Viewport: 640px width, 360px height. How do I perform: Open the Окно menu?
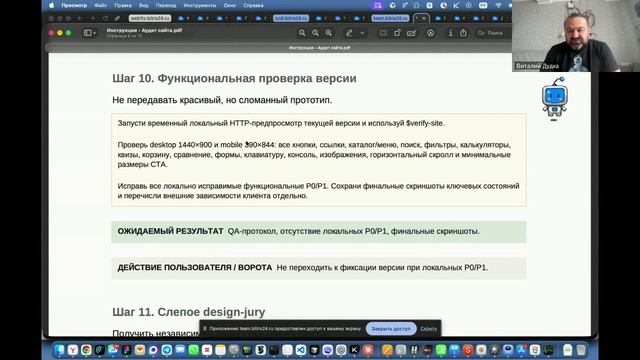click(x=230, y=5)
